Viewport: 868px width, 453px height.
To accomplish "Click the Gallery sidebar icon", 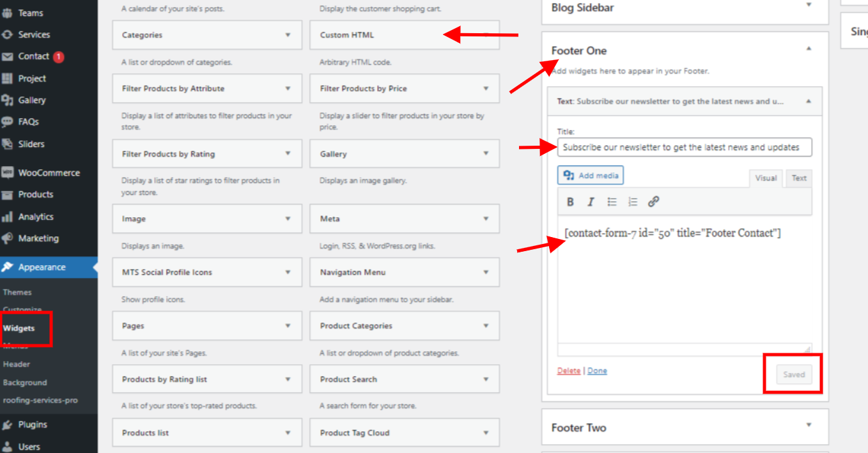I will click(8, 100).
